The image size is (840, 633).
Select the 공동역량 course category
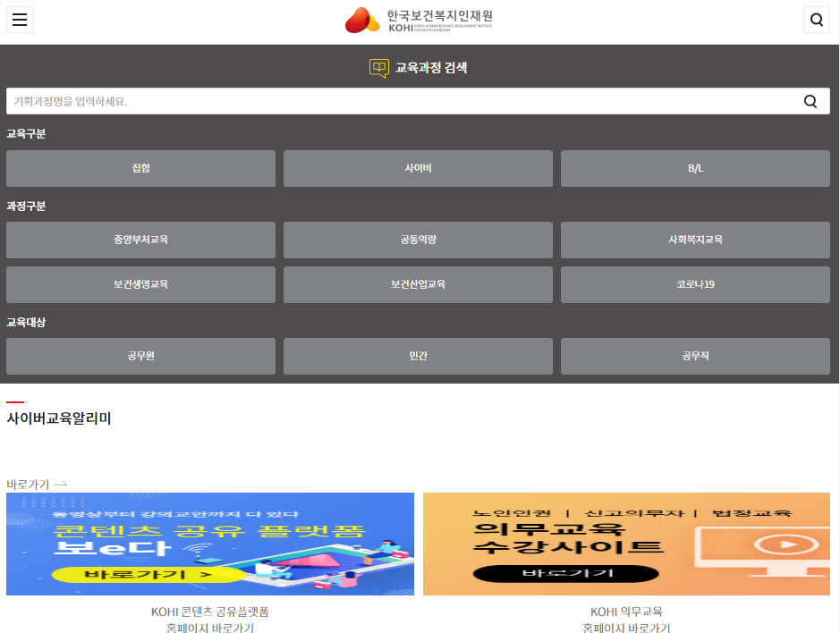(418, 240)
